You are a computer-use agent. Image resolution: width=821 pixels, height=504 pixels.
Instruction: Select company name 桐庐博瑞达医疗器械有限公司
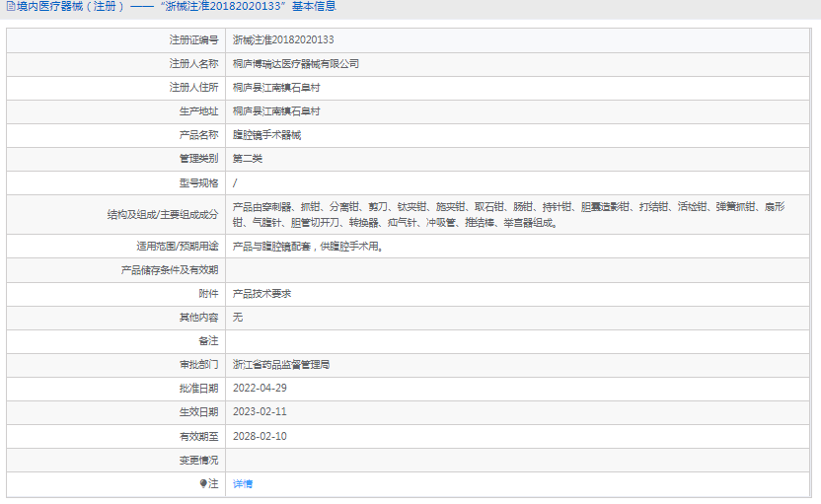pyautogui.click(x=296, y=64)
